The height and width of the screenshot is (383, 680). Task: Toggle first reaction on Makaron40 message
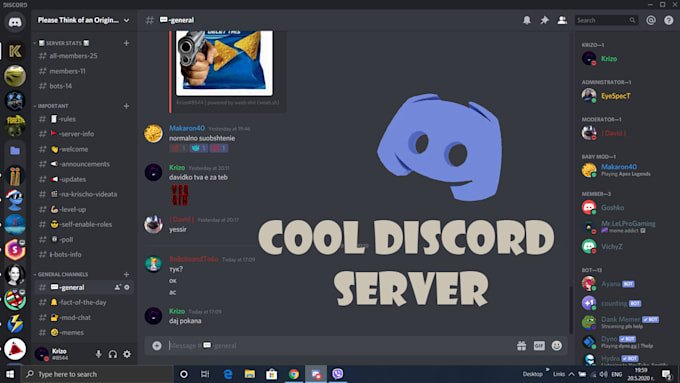178,148
